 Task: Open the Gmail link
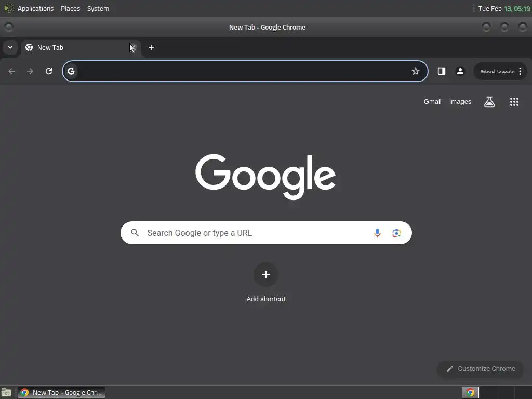click(x=432, y=102)
